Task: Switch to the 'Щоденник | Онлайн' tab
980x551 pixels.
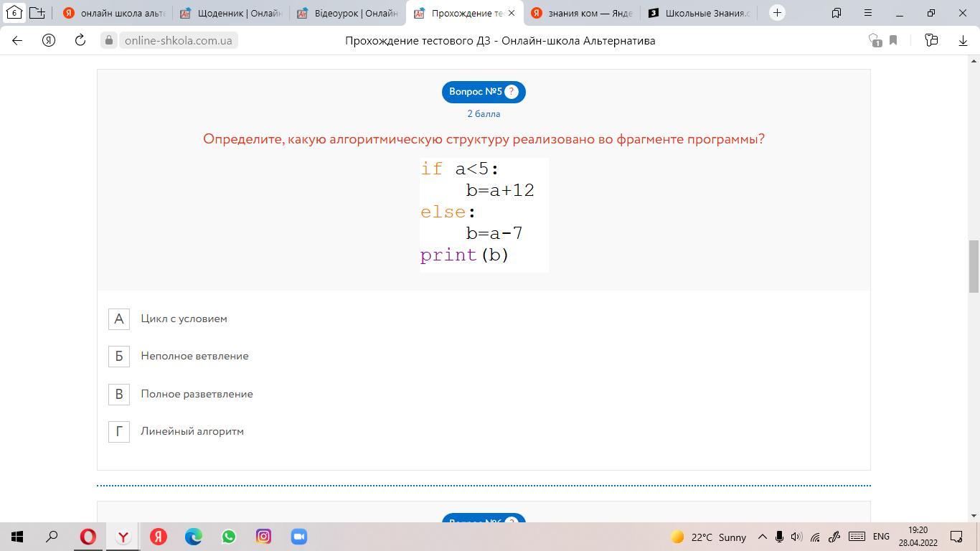Action: [x=231, y=13]
